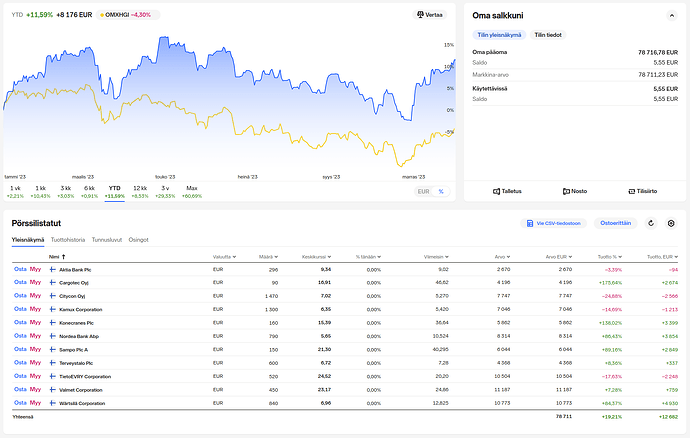
Task: Select the 6 kk time range
Action: tap(89, 192)
